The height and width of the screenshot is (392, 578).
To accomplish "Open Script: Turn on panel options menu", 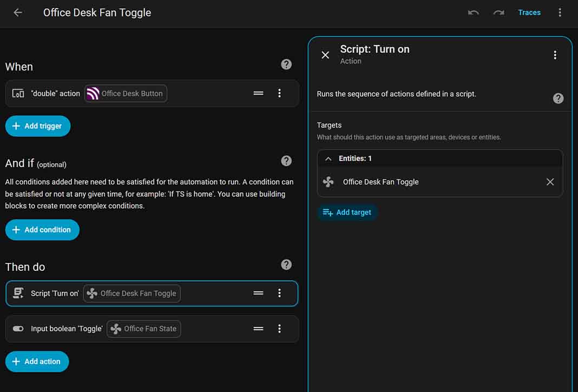I will point(555,55).
